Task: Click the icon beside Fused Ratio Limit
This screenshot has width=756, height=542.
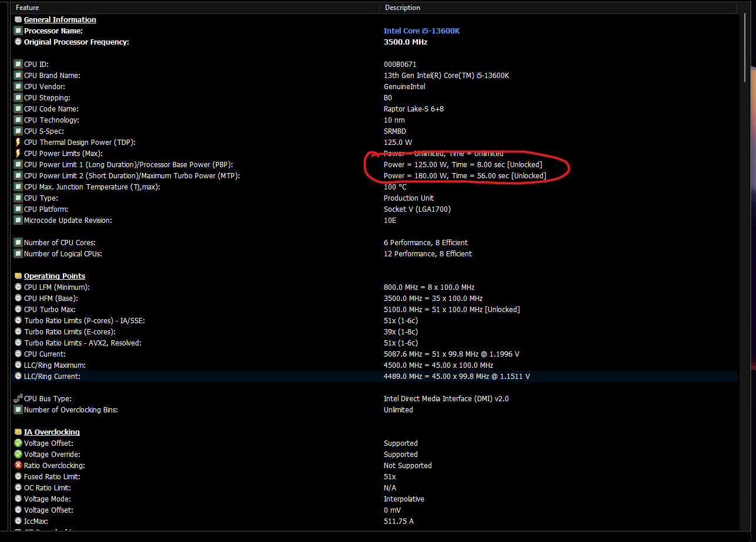Action: [18, 477]
